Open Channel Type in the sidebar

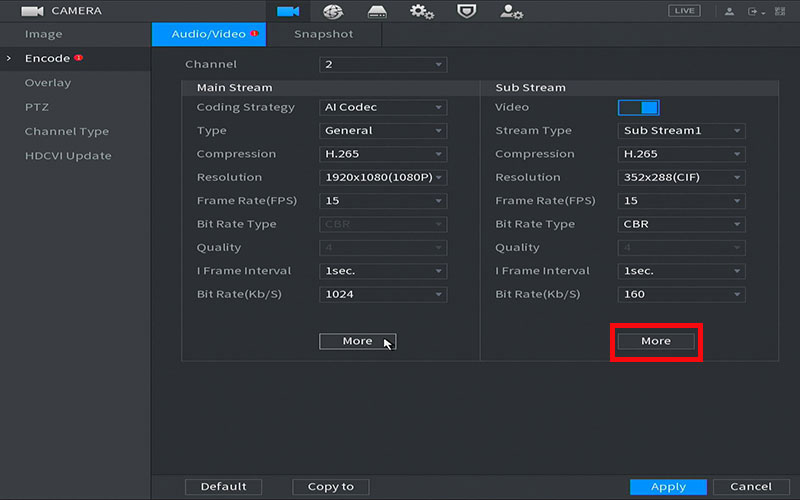pos(67,132)
